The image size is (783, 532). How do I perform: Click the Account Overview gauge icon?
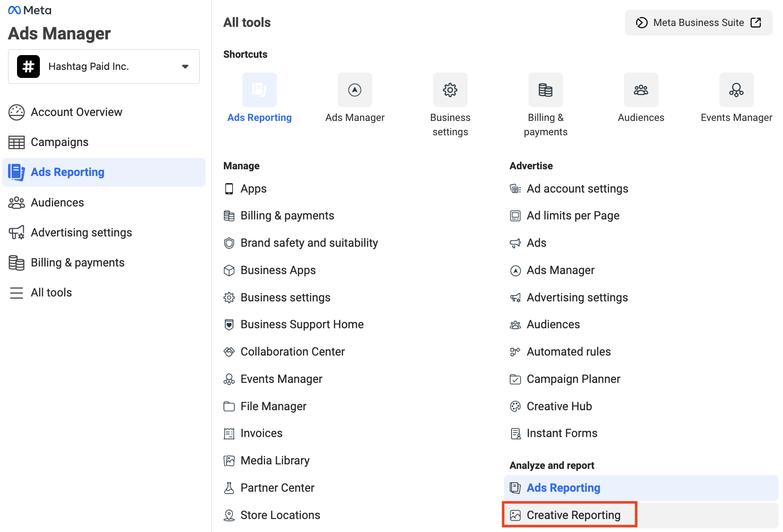pyautogui.click(x=17, y=112)
